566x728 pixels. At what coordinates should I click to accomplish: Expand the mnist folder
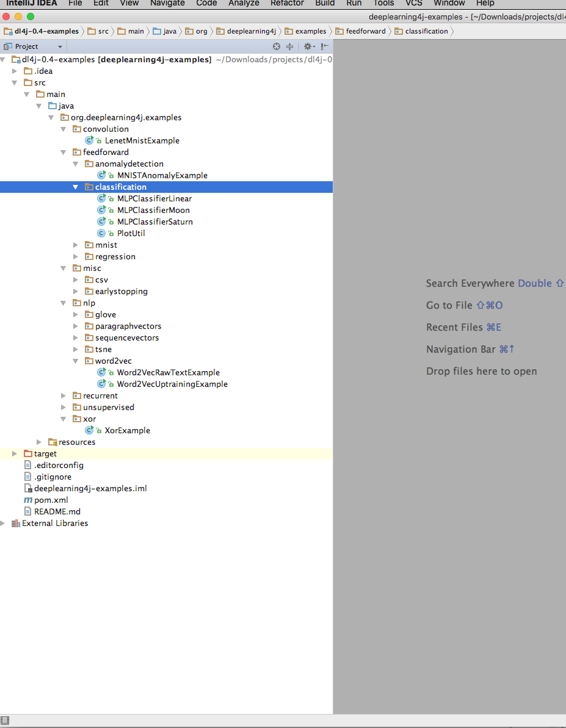(x=76, y=245)
